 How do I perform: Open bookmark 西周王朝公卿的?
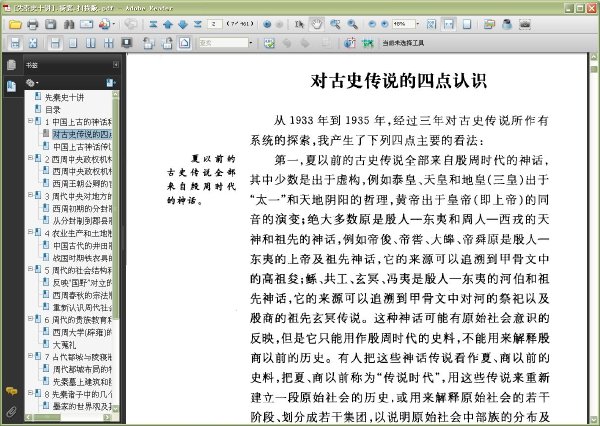click(82, 184)
